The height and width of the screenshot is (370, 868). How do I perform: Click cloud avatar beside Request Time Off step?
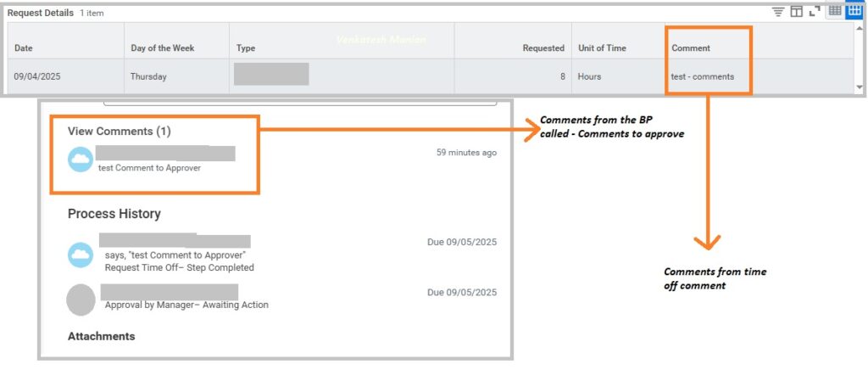coord(81,254)
